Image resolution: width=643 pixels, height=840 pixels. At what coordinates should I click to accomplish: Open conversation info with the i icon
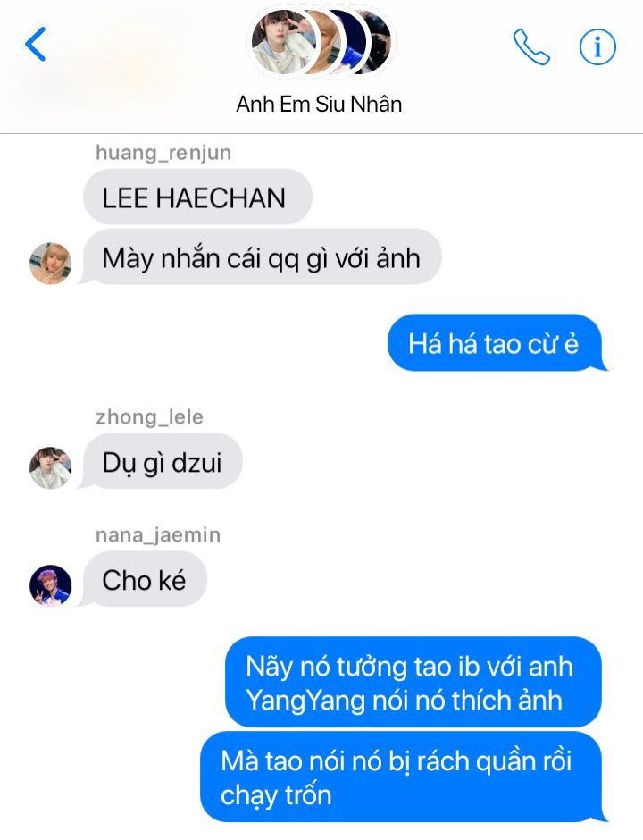597,46
